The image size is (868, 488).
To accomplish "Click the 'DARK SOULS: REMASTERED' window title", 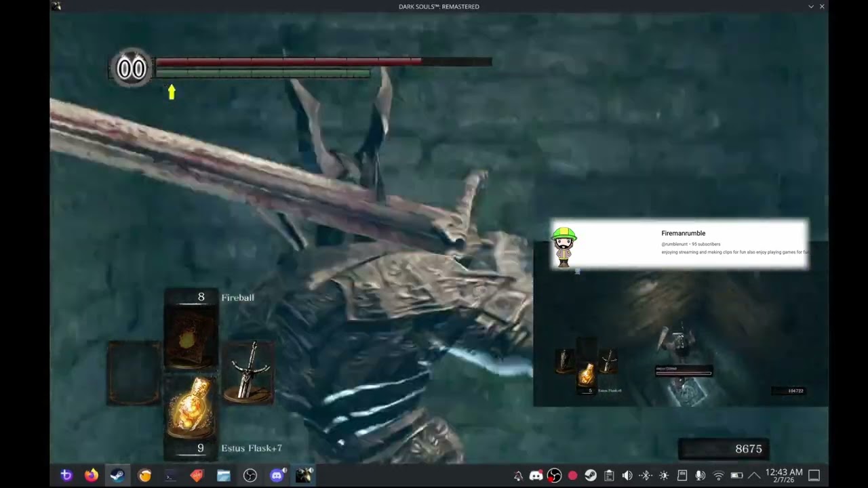I will click(x=439, y=6).
